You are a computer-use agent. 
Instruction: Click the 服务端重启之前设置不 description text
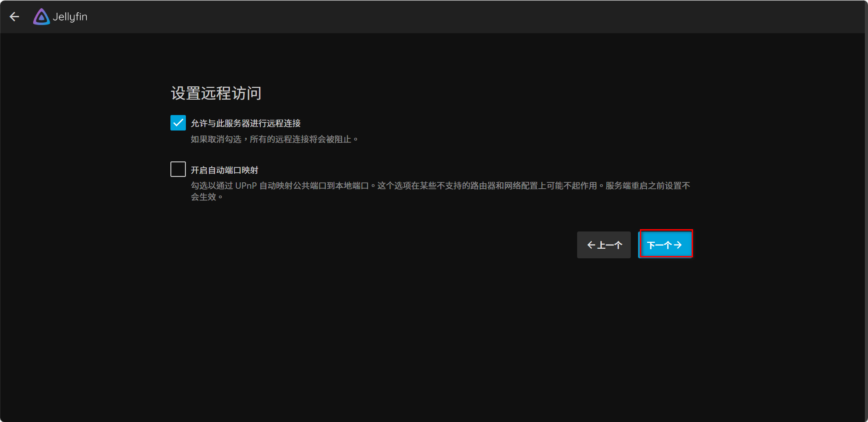pyautogui.click(x=648, y=186)
